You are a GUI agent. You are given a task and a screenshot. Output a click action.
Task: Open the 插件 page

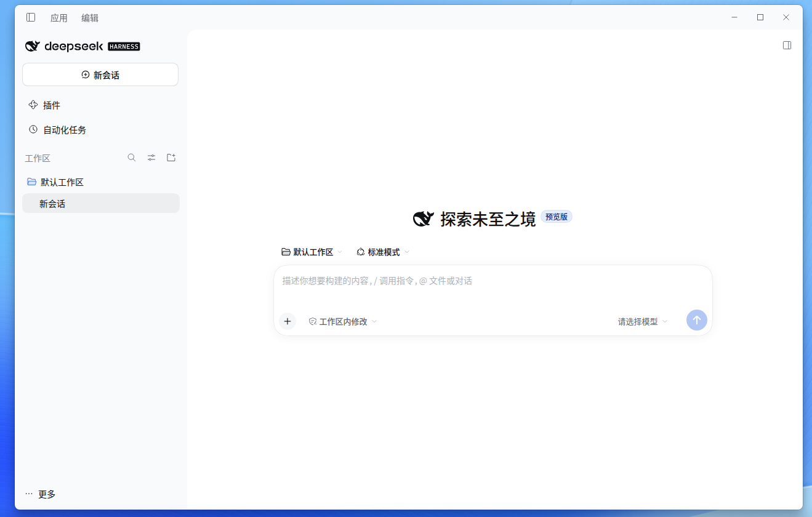coord(100,105)
